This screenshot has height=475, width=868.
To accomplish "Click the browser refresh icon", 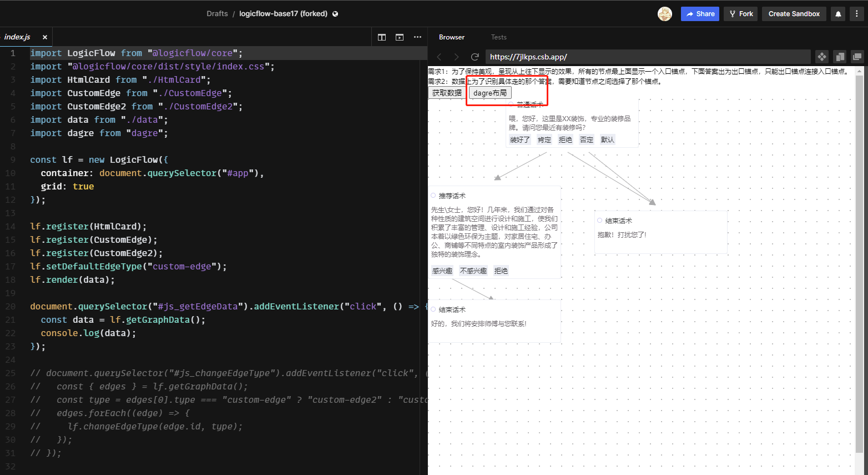I will 475,56.
